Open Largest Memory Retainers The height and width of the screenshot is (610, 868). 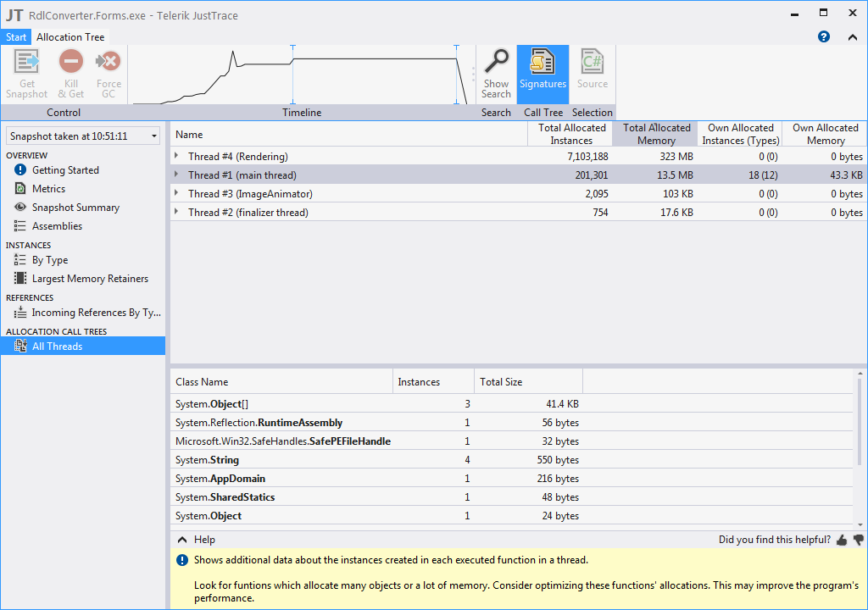click(90, 279)
